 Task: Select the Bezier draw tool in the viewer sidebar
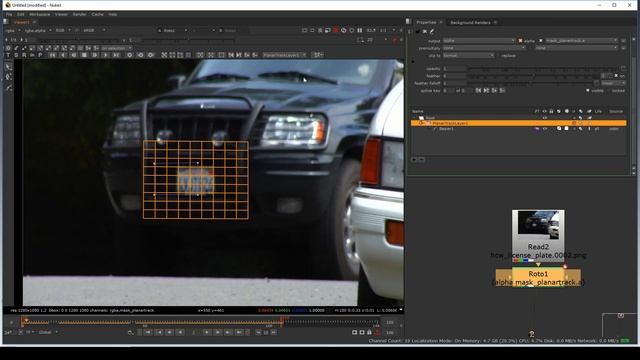(x=9, y=88)
